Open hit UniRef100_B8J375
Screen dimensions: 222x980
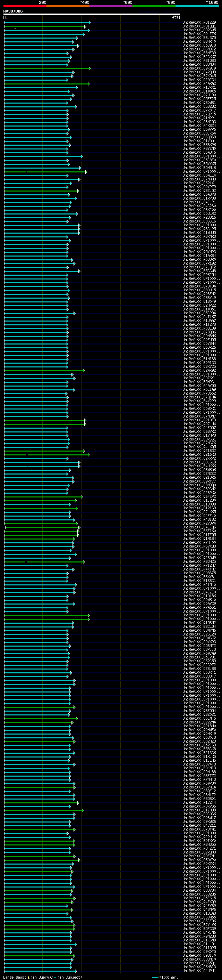(x=199, y=38)
